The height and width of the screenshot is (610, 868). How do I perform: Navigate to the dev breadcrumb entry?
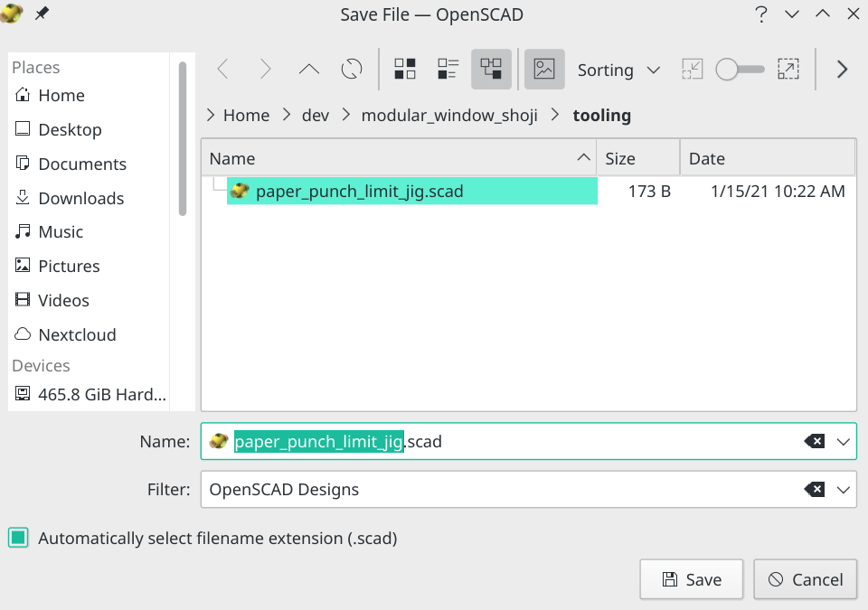click(x=316, y=115)
